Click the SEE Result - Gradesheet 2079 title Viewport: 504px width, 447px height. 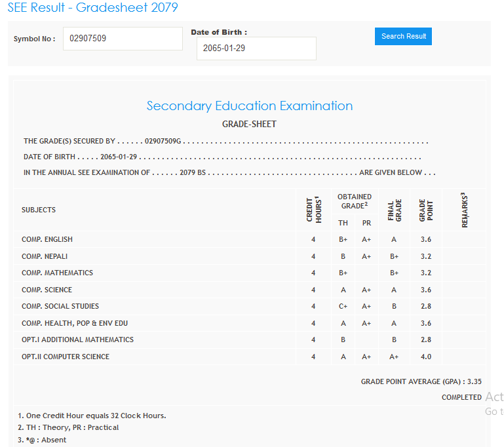[x=92, y=8]
